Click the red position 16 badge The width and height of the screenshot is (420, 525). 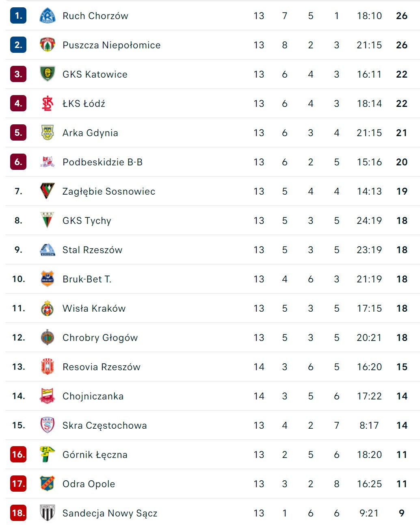pos(18,454)
